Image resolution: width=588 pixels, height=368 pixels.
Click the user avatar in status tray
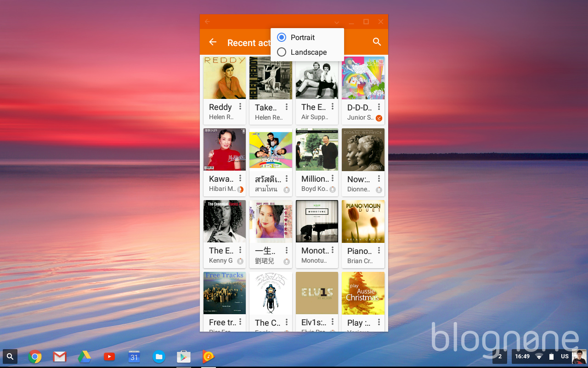pyautogui.click(x=579, y=356)
